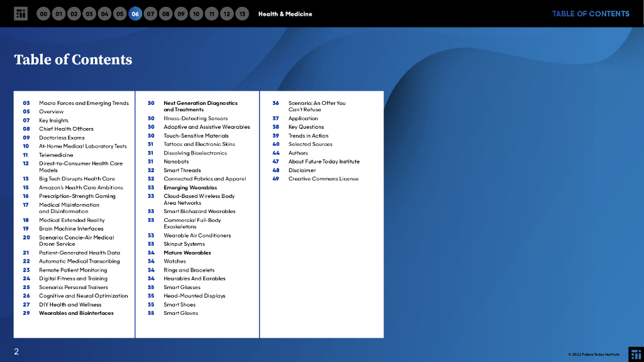This screenshot has height=362, width=644.
Task: Open the Telemedicine entry
Action: tap(56, 155)
